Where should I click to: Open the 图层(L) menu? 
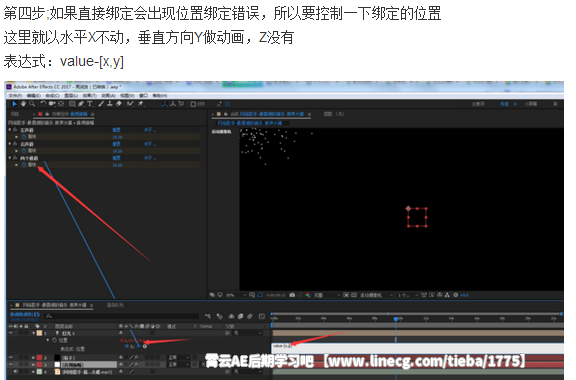pyautogui.click(x=71, y=96)
